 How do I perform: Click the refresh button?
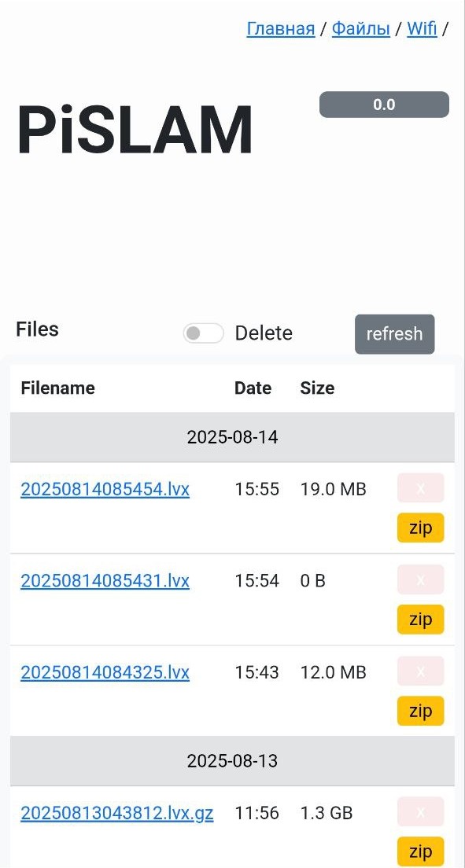pyautogui.click(x=395, y=334)
